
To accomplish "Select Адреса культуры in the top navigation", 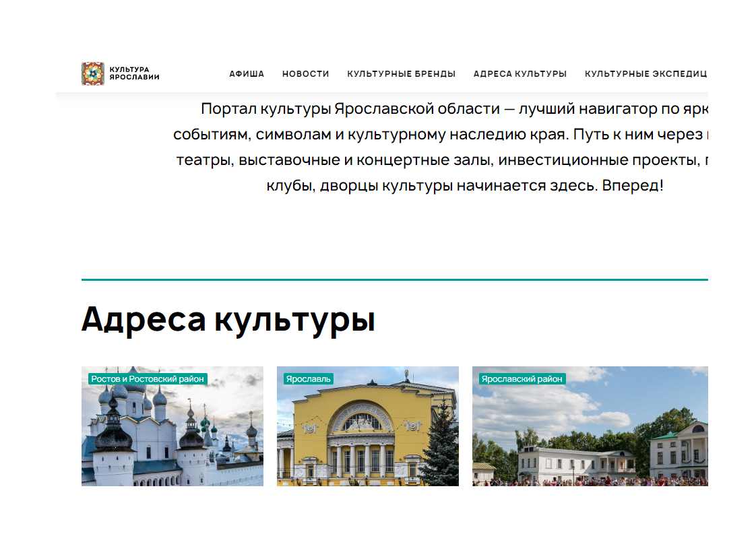I will tap(519, 74).
